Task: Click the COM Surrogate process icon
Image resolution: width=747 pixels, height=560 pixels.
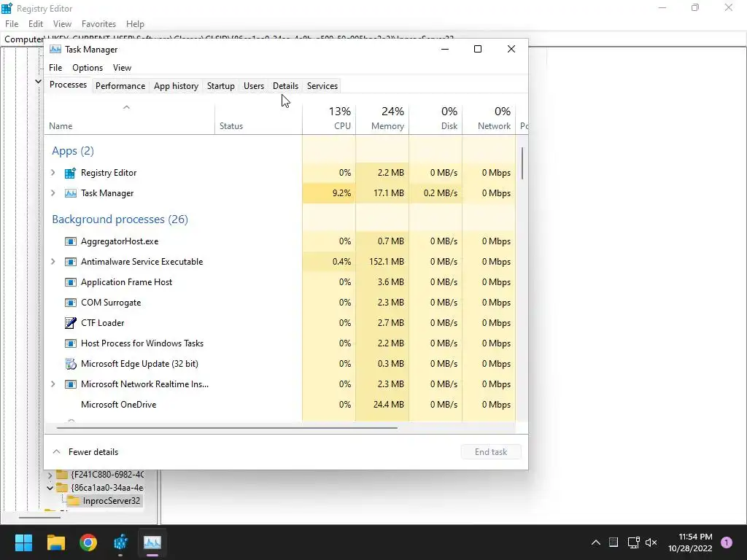Action: pos(70,303)
